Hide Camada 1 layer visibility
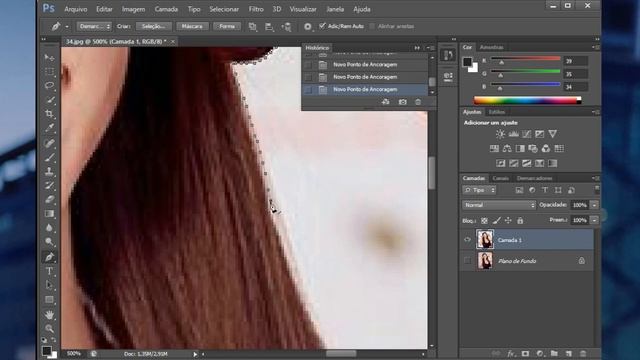The height and width of the screenshot is (360, 640). 467,240
